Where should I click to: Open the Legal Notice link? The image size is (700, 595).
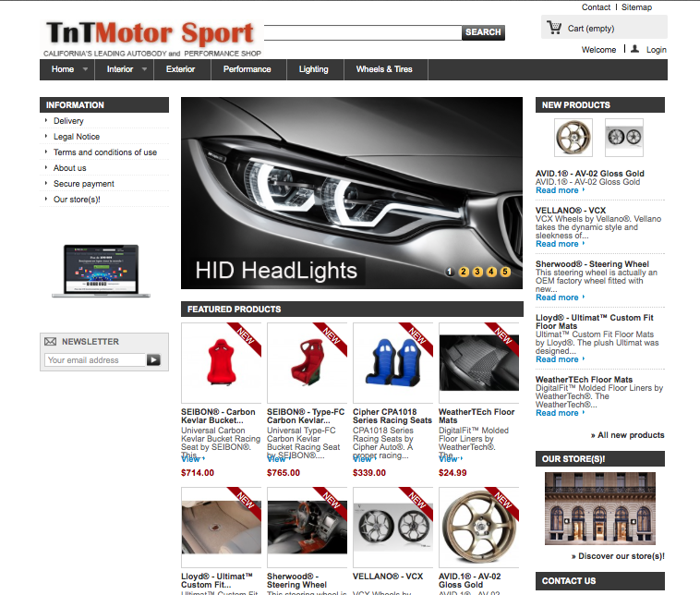tap(77, 137)
